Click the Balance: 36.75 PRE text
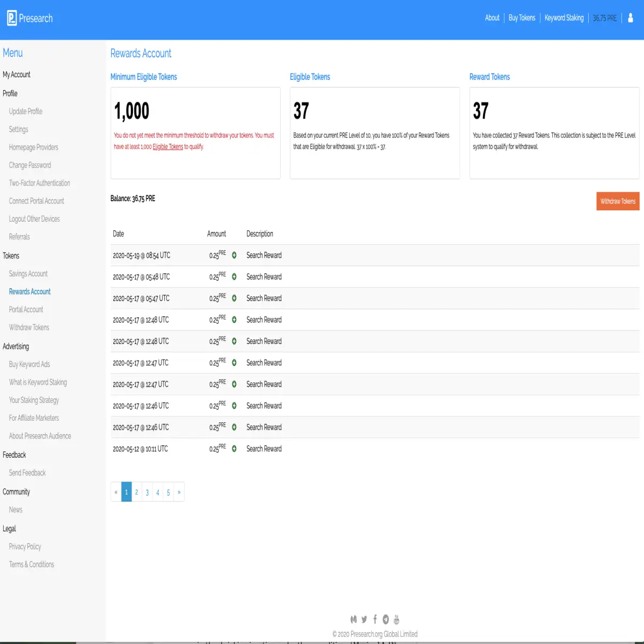This screenshot has height=644, width=644. (x=133, y=199)
